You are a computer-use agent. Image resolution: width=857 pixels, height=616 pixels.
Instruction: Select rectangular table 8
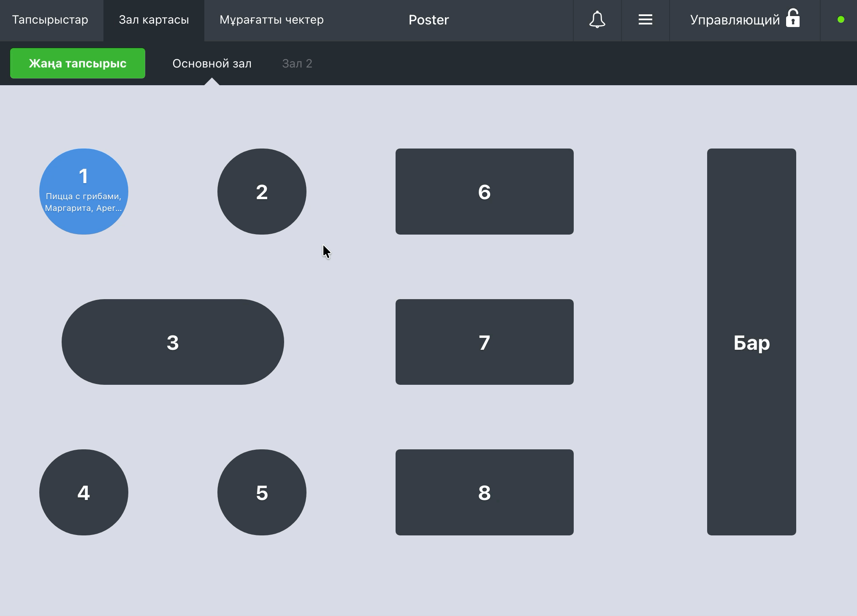tap(484, 492)
